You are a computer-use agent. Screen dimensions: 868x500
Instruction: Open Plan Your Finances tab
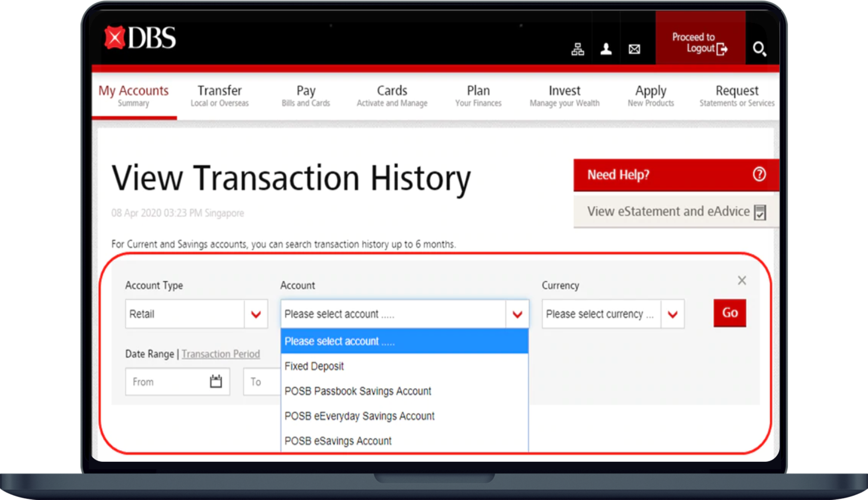tap(478, 96)
